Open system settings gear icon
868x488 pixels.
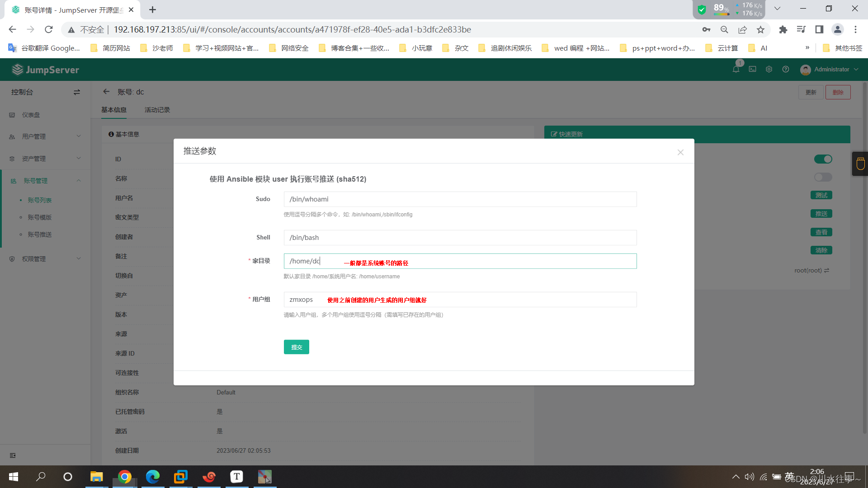(769, 69)
